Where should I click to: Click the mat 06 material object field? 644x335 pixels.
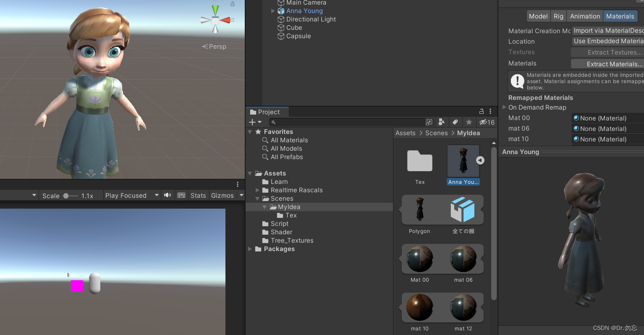[608, 129]
